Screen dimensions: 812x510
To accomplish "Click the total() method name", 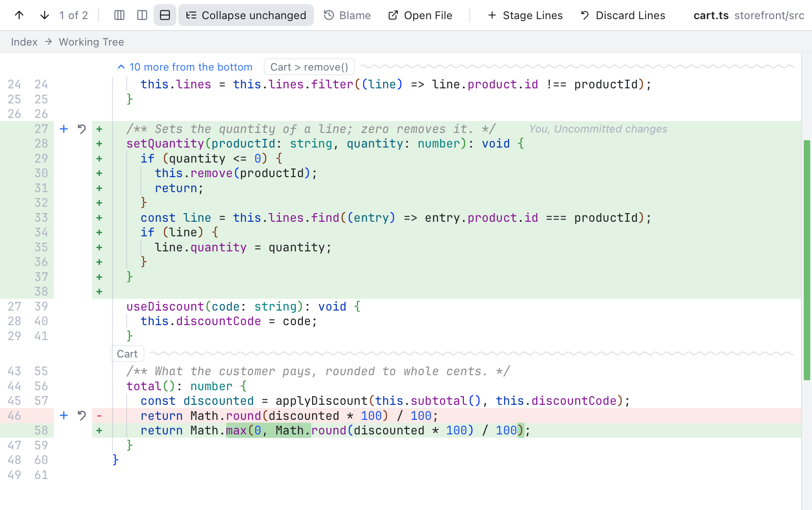I will tap(144, 386).
